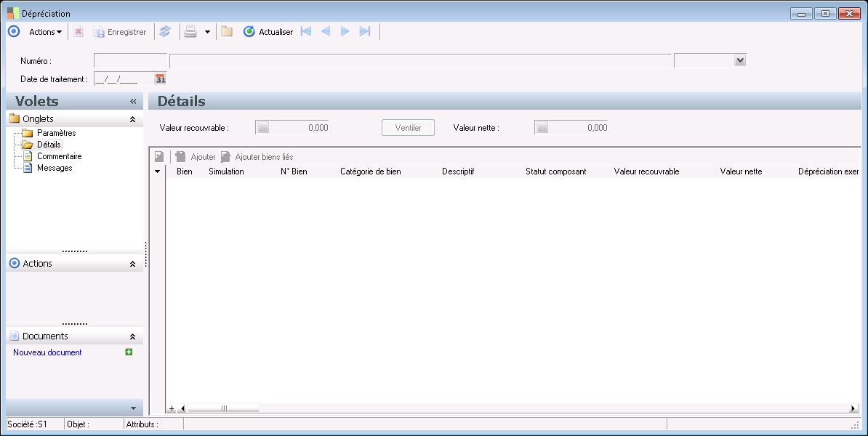This screenshot has width=868, height=436.
Task: Open the printer dropdown arrow
Action: point(208,32)
